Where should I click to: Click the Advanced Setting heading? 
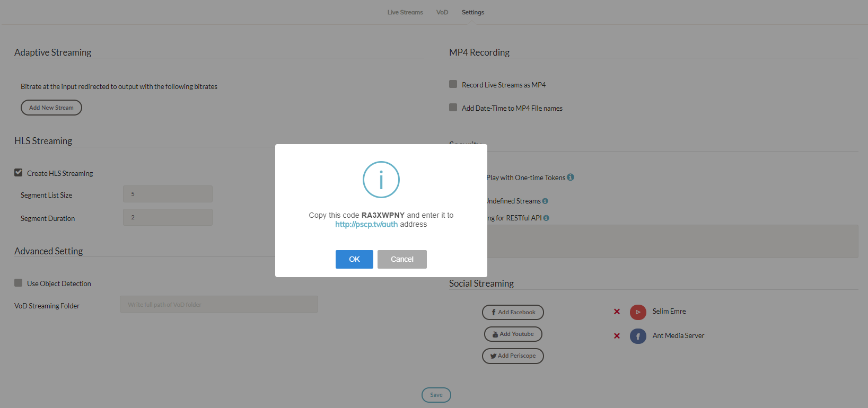[x=48, y=251]
